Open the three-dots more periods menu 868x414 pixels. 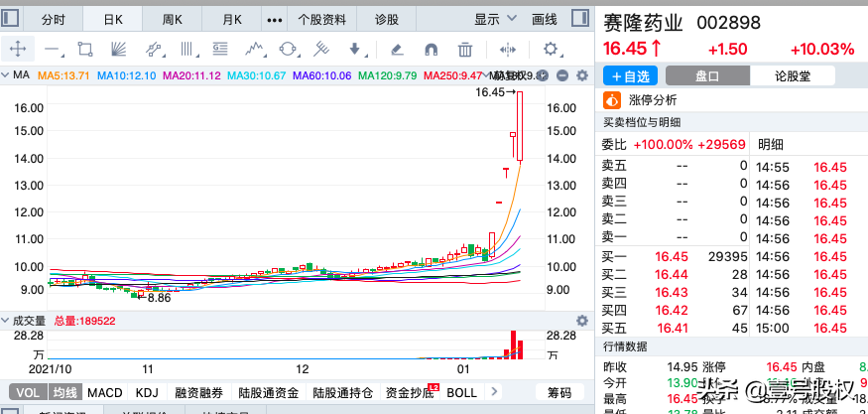[x=275, y=20]
